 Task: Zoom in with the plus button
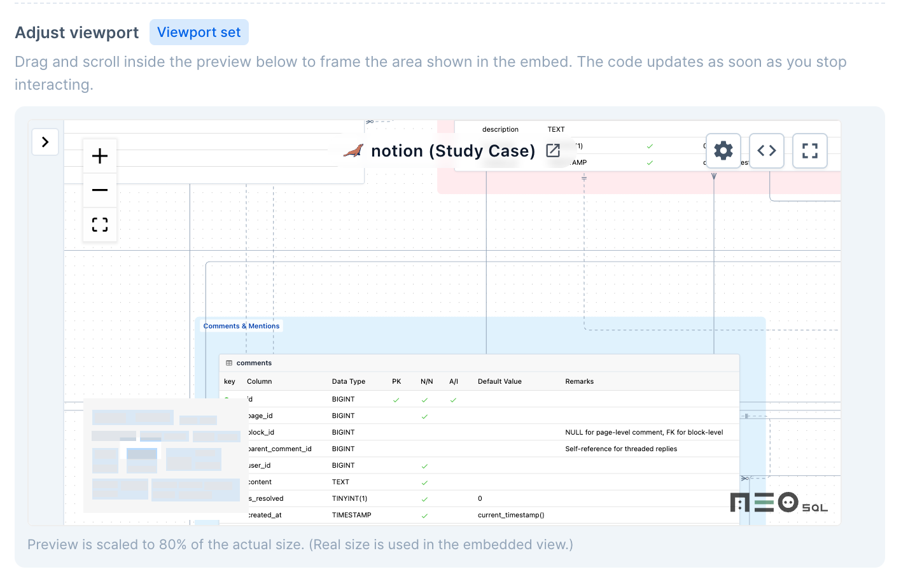100,156
